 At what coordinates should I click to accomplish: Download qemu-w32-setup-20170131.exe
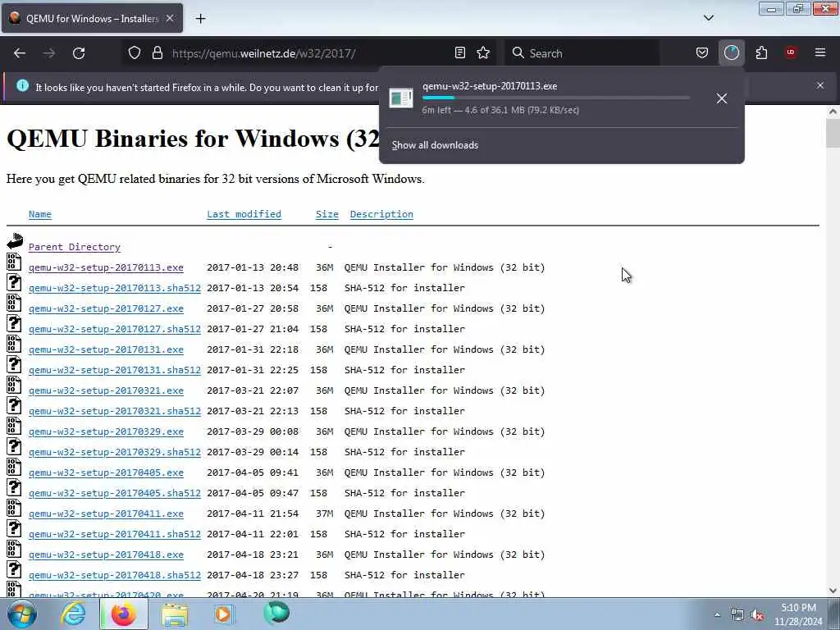[x=106, y=349]
